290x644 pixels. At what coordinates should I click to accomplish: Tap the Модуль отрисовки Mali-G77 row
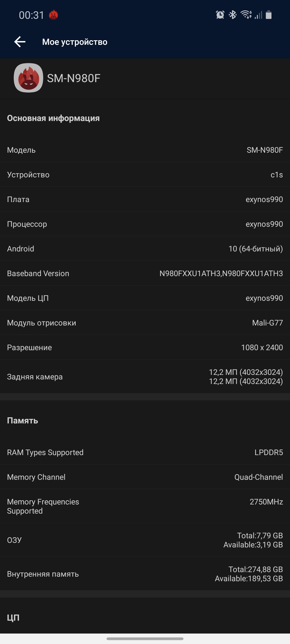point(145,323)
